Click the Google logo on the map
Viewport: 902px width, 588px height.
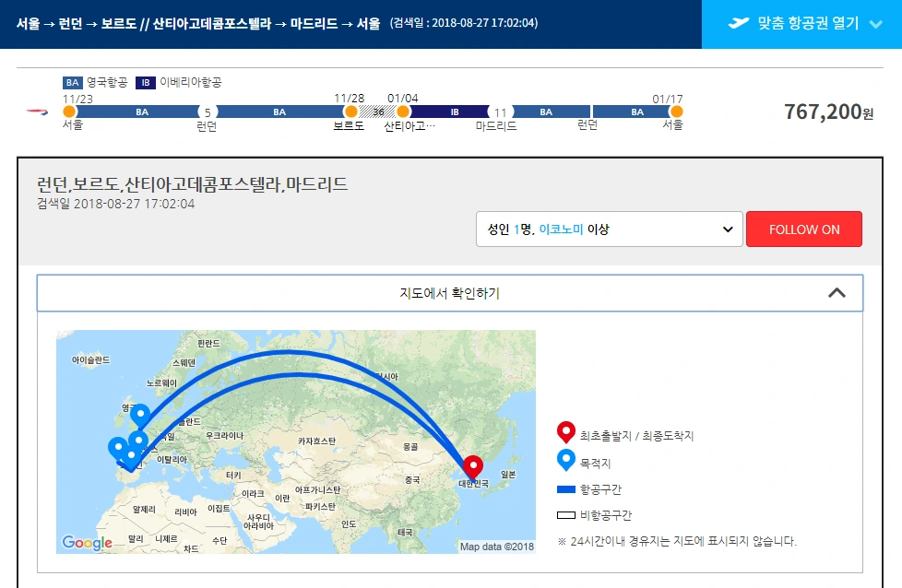[88, 543]
